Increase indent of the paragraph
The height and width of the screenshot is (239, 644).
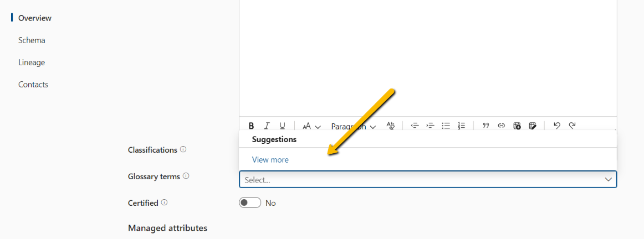click(430, 126)
